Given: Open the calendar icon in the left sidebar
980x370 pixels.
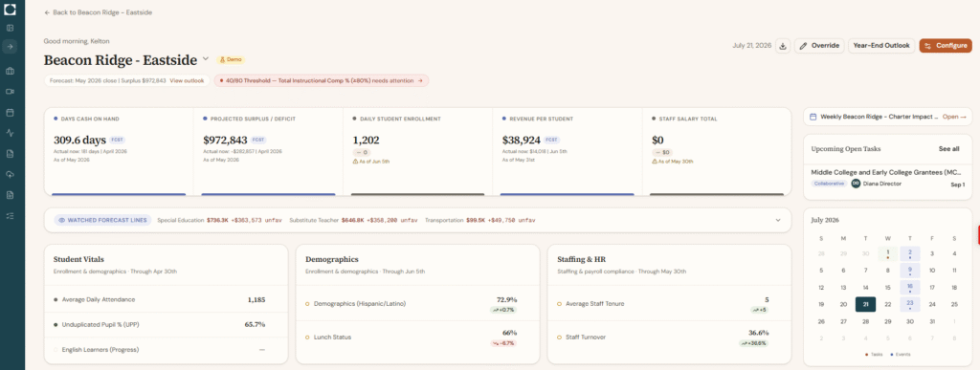Looking at the screenshot, I should 10,113.
